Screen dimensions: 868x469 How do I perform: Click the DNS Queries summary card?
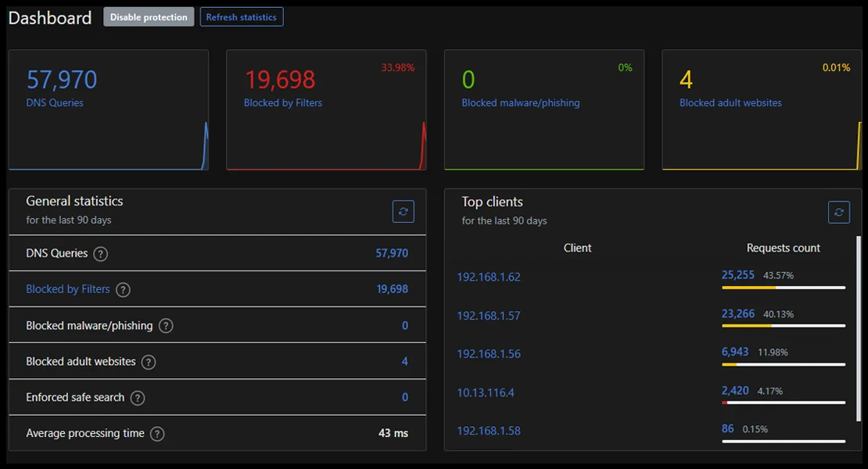coord(108,109)
